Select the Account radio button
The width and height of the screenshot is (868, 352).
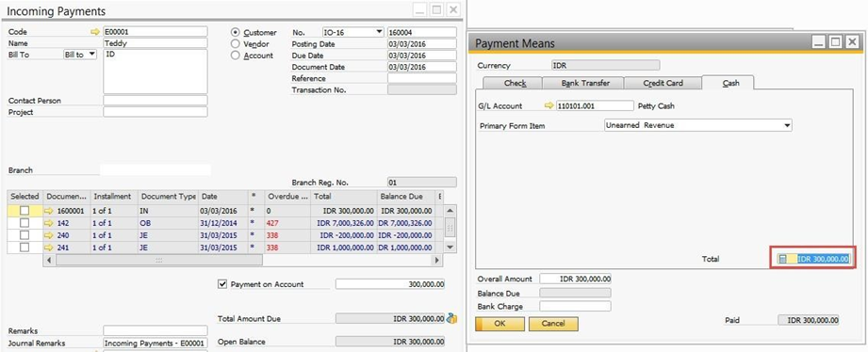(236, 56)
